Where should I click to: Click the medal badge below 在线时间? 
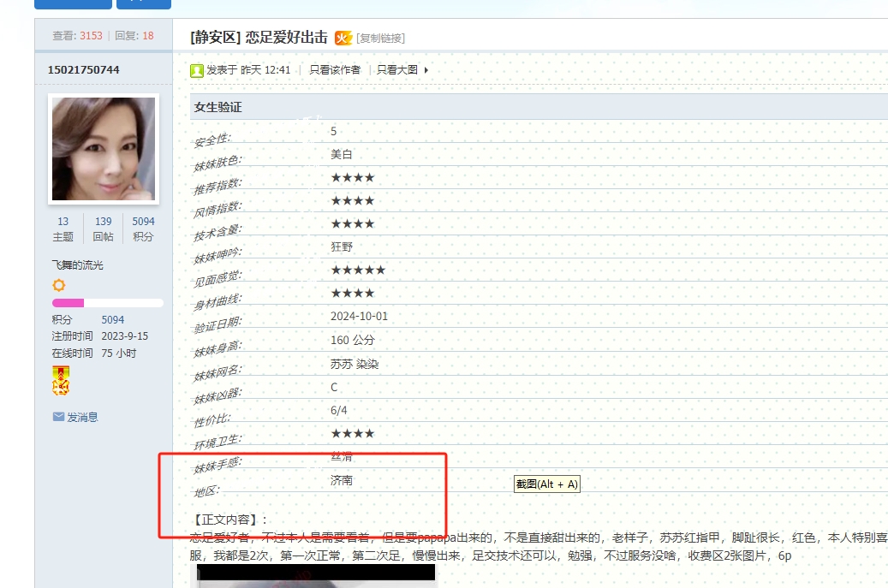60,381
